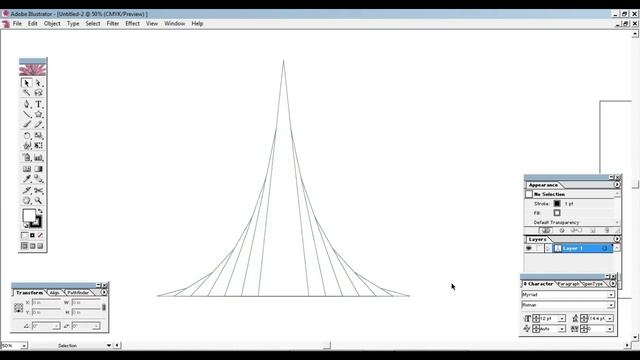The image size is (640, 360).
Task: Open the Object menu
Action: tap(52, 24)
